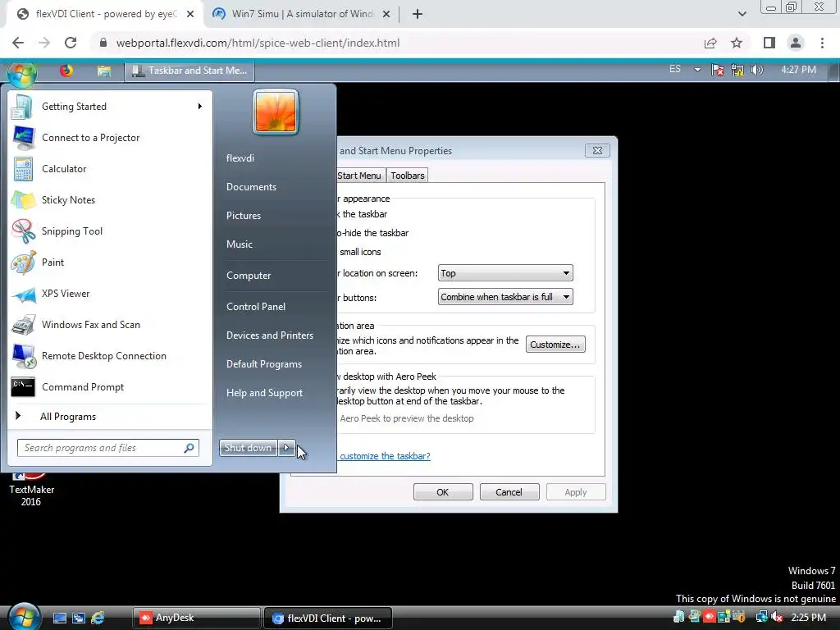This screenshot has height=630, width=840.
Task: Launch Paint from Start menu
Action: pos(110,262)
